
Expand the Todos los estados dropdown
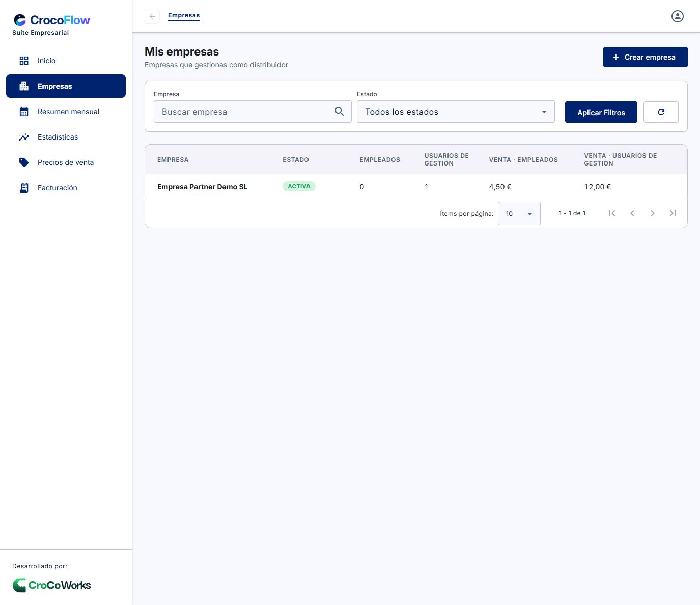click(456, 112)
